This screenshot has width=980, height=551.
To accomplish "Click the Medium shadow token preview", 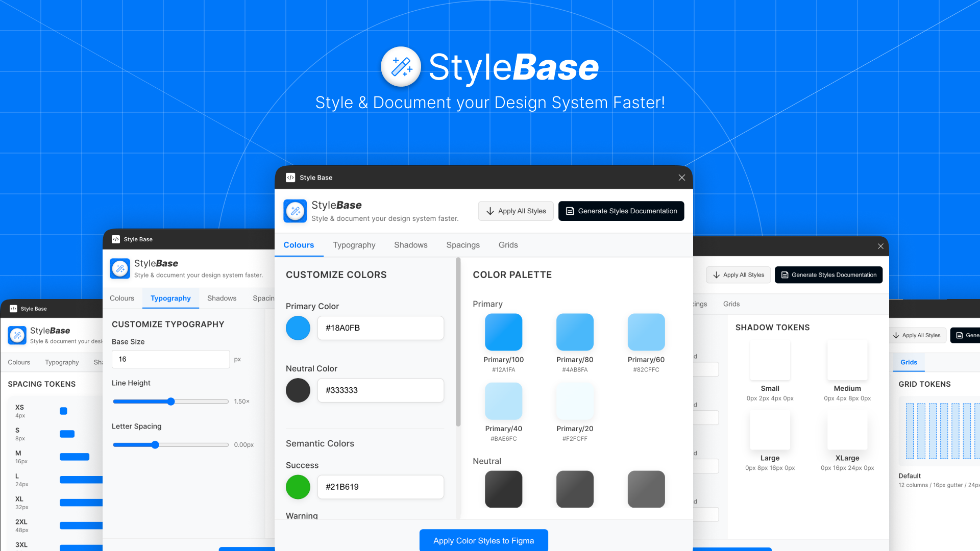I will pyautogui.click(x=847, y=360).
